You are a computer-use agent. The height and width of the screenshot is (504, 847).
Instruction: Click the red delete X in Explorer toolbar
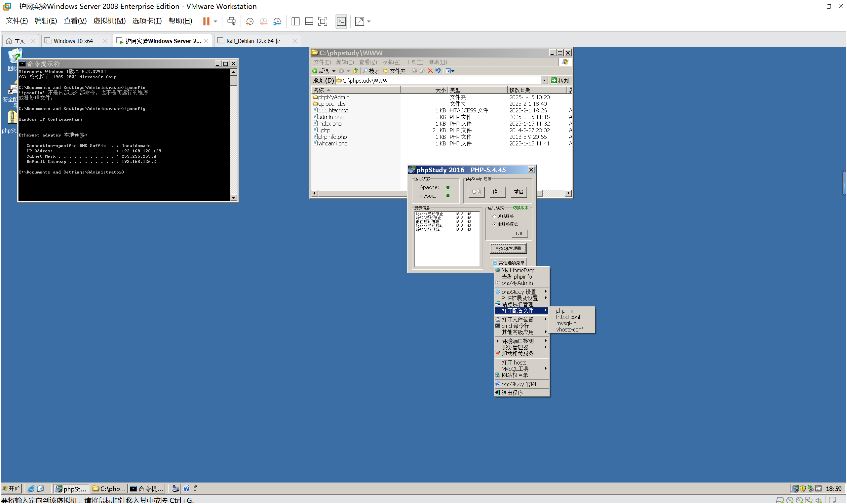pos(430,71)
